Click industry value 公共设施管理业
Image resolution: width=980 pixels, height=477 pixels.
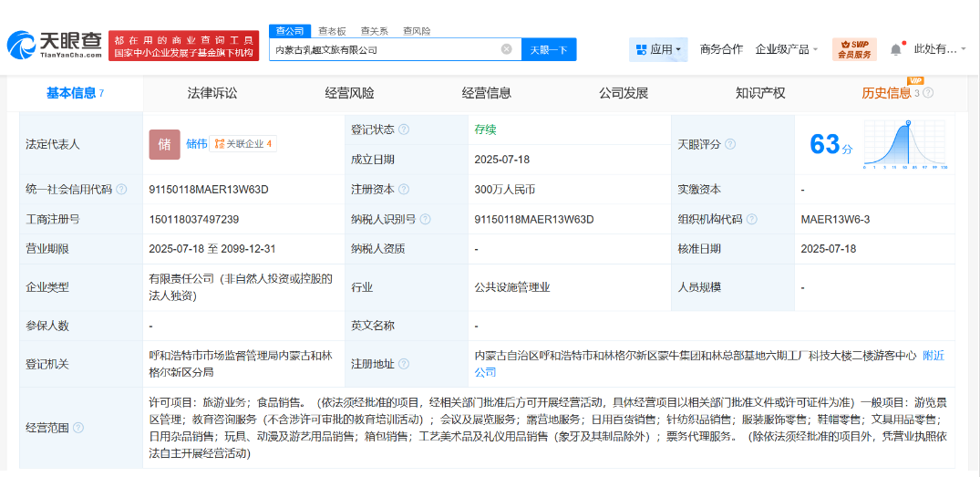(512, 287)
